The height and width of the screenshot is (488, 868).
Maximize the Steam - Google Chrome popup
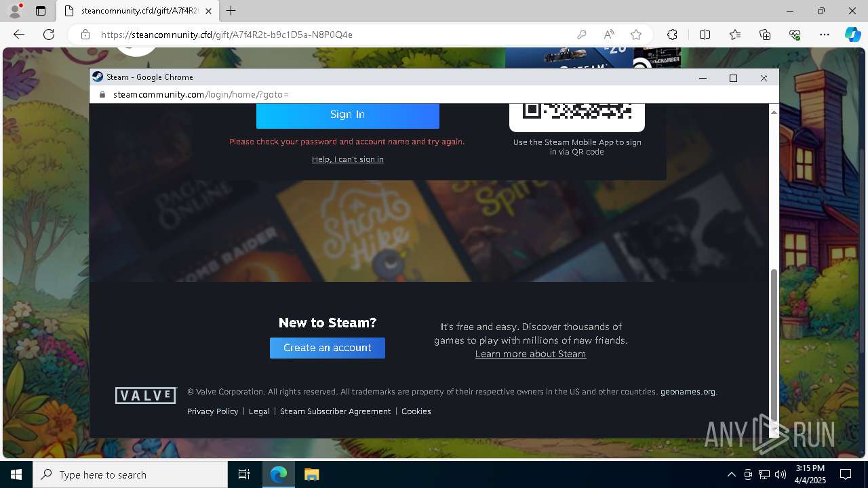tap(733, 78)
